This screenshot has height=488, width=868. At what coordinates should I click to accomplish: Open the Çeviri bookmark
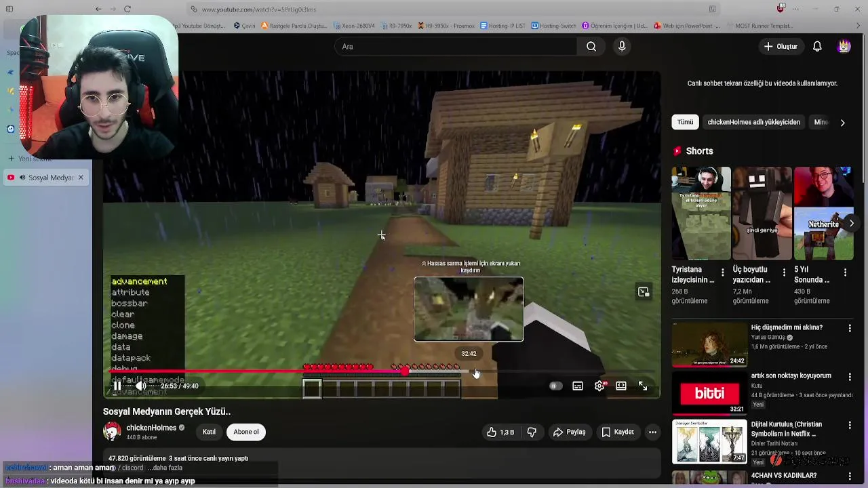244,26
